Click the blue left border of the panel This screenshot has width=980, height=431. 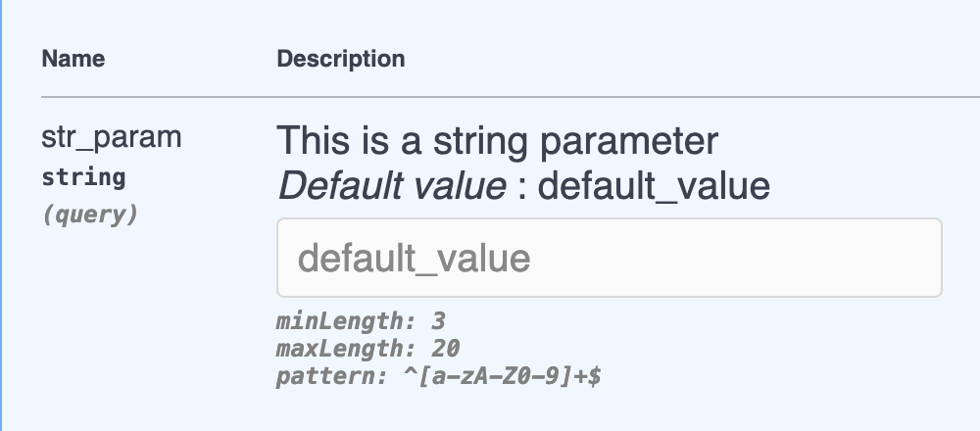click(x=2, y=215)
